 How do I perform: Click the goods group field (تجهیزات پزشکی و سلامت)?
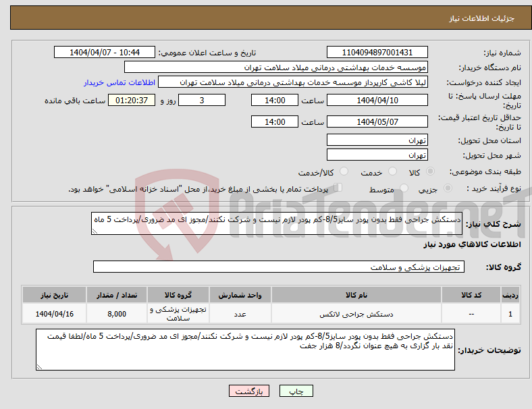(279, 267)
